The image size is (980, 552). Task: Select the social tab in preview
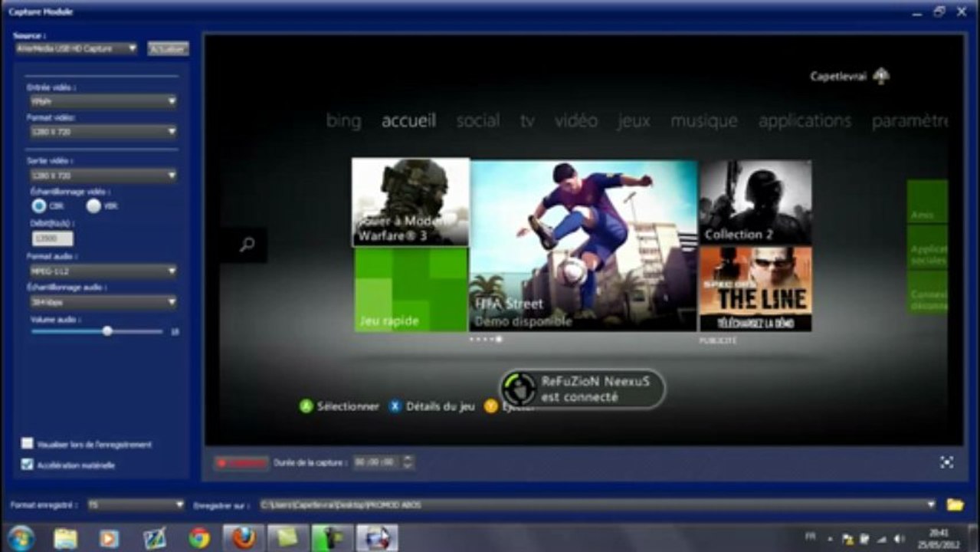point(478,120)
